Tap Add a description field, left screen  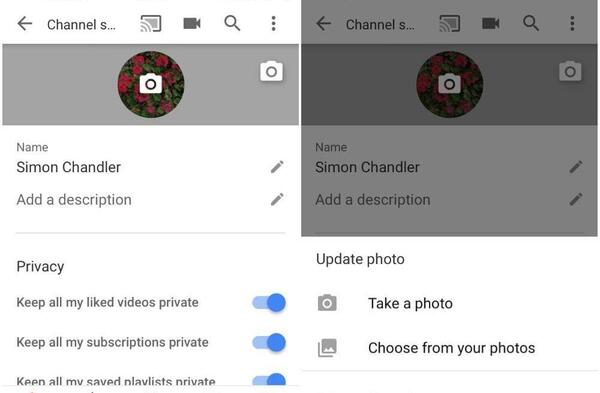tap(74, 200)
